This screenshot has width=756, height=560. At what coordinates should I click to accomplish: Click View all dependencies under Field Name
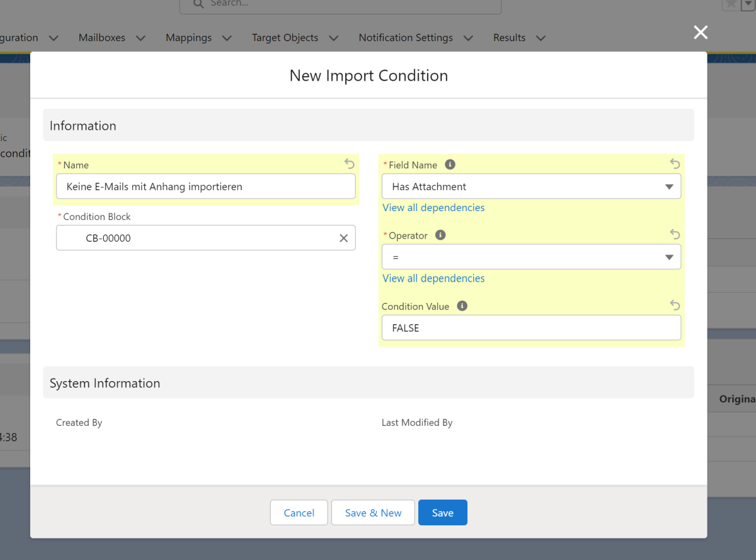(x=433, y=208)
